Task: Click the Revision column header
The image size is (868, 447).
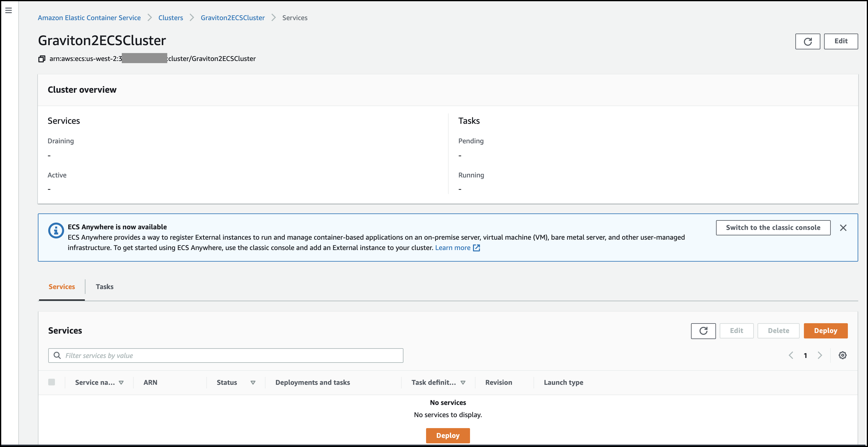Action: pos(499,382)
